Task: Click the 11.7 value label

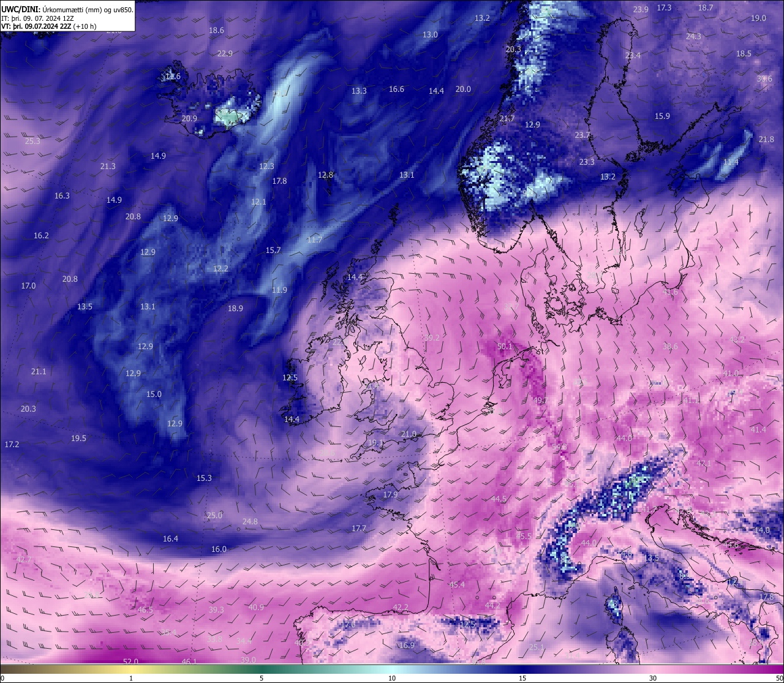Action: click(315, 240)
